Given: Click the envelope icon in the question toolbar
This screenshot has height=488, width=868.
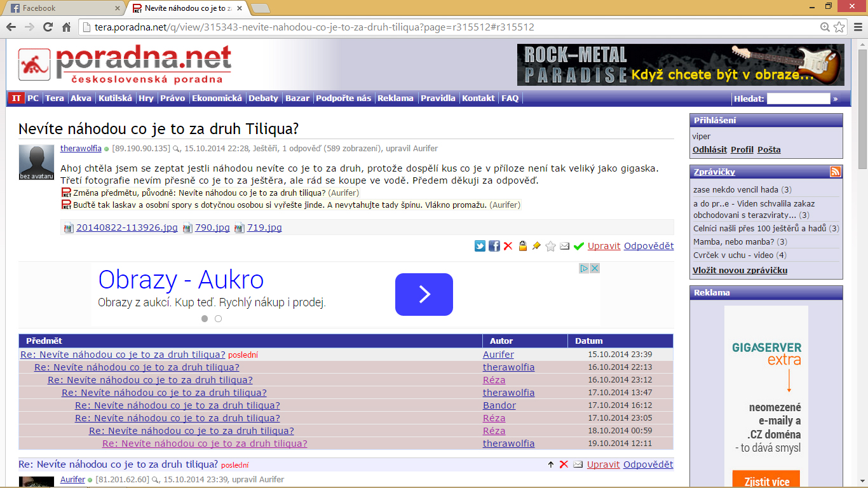Looking at the screenshot, I should click(x=564, y=246).
